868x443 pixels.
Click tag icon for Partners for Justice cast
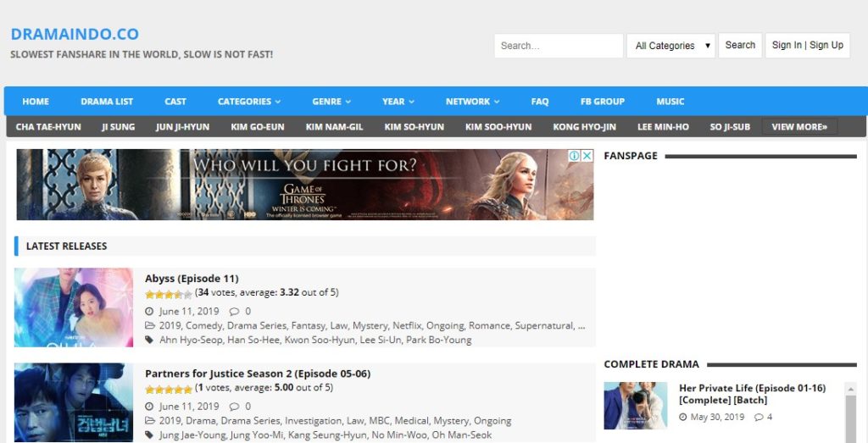149,435
